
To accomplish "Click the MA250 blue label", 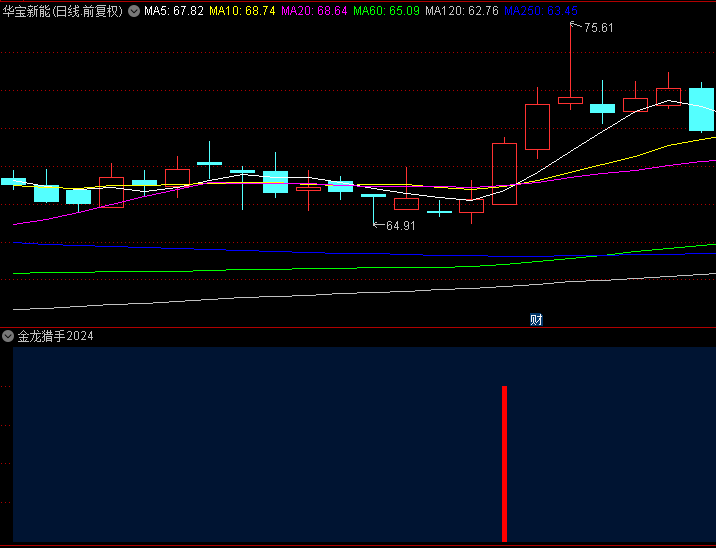I will [540, 11].
